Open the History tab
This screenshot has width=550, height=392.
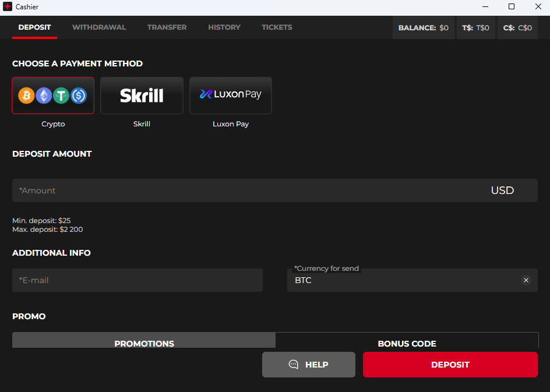point(224,27)
